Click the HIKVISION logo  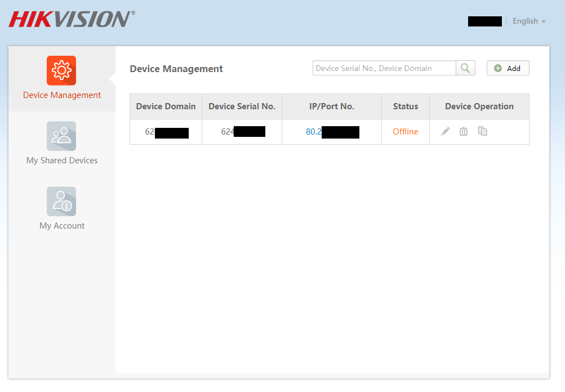point(72,19)
